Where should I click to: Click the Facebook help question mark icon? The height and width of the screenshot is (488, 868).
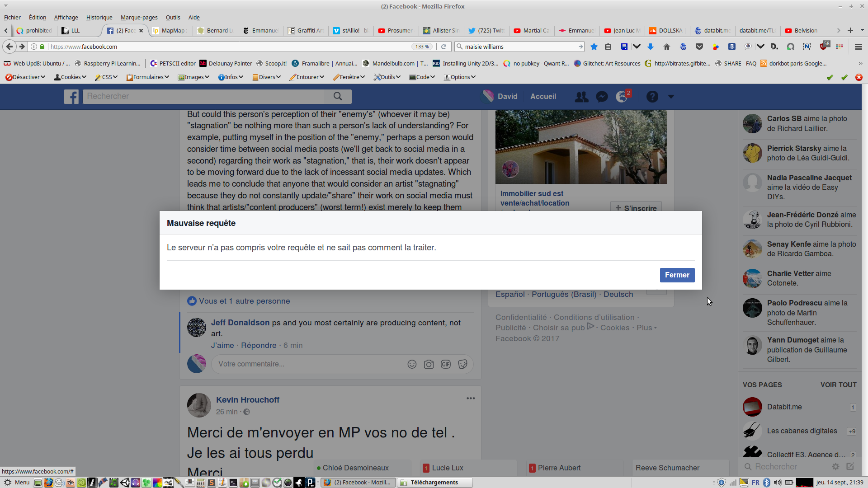point(652,96)
